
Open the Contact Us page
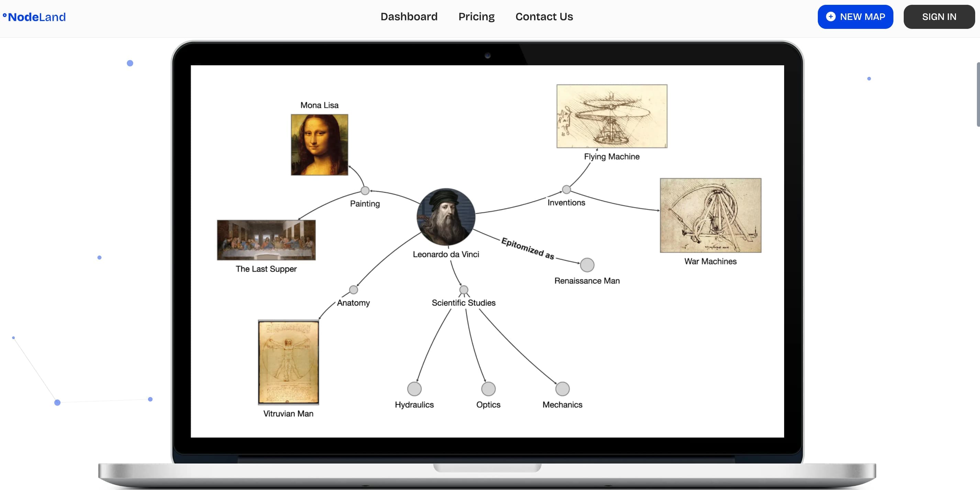544,17
